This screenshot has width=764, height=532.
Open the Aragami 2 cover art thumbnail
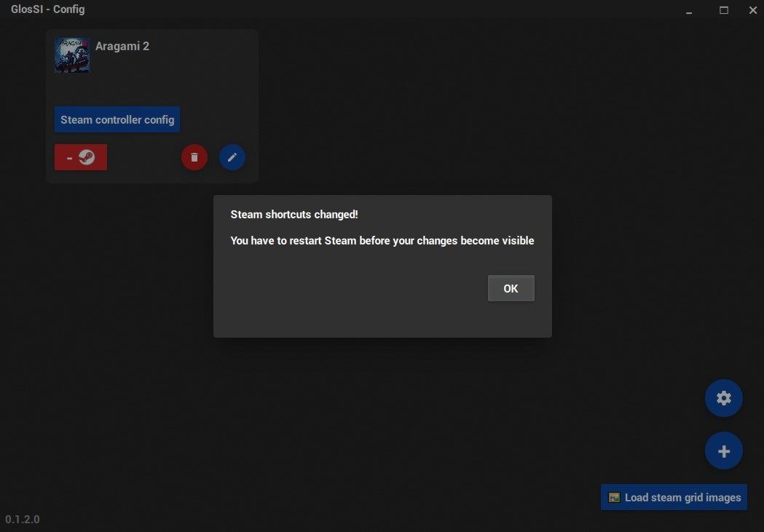(71, 55)
